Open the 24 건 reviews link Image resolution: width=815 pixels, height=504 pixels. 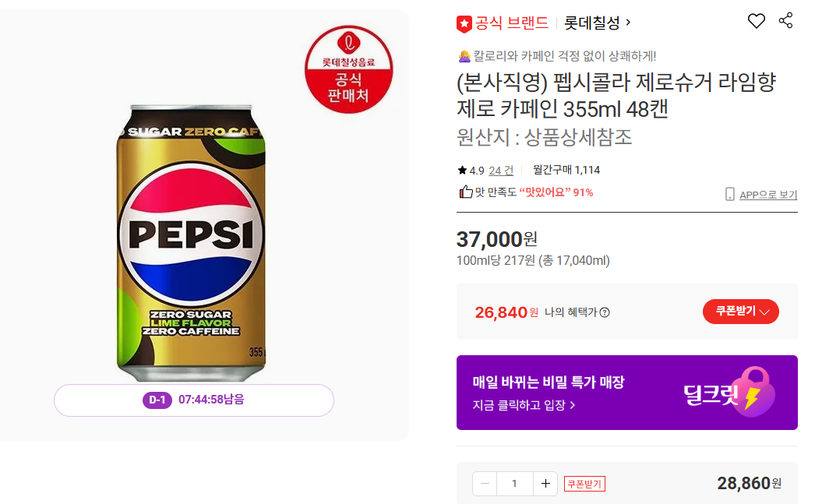point(501,171)
